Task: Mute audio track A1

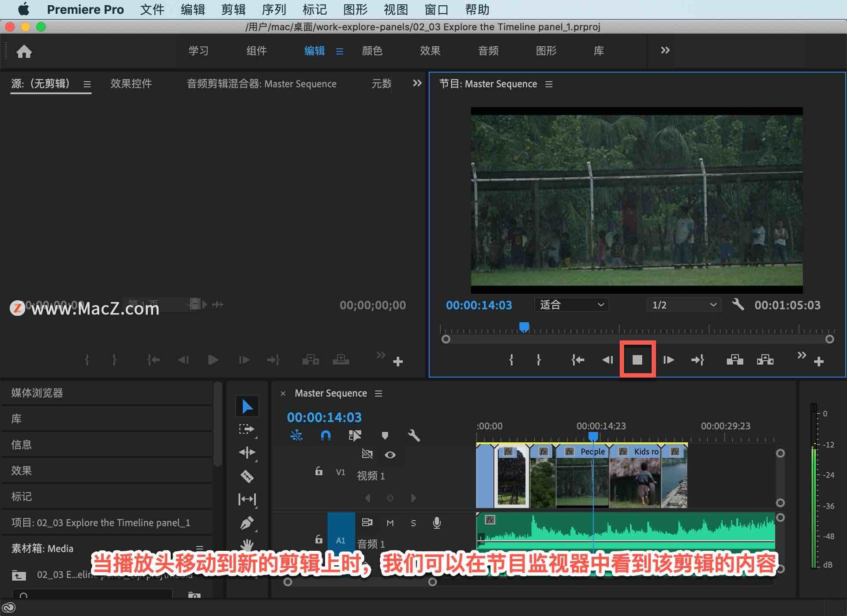Action: tap(390, 523)
